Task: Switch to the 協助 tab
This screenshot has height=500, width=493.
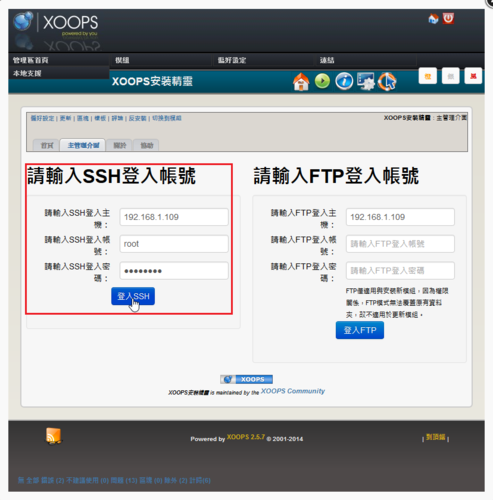Action: pos(146,145)
